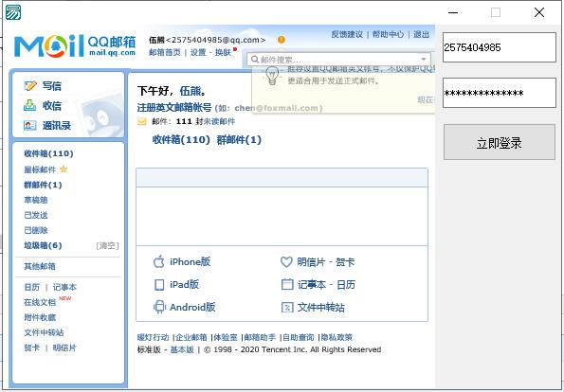Image resolution: width=564 pixels, height=392 pixels.
Task: Click 退出 to log out
Action: point(421,34)
